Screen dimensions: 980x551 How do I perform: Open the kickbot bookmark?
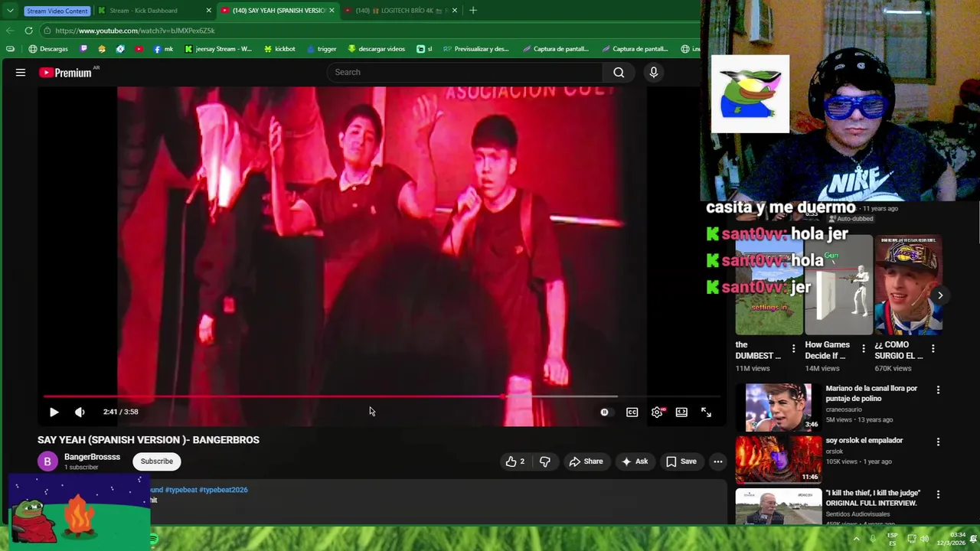click(x=279, y=49)
